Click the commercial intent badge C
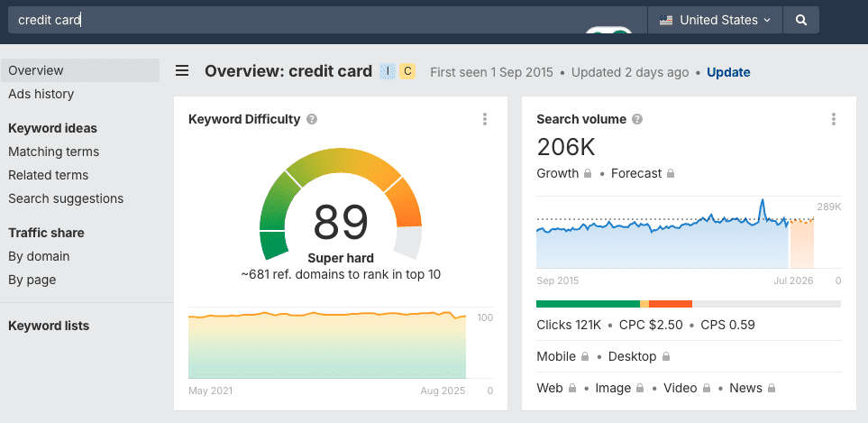 pyautogui.click(x=407, y=71)
